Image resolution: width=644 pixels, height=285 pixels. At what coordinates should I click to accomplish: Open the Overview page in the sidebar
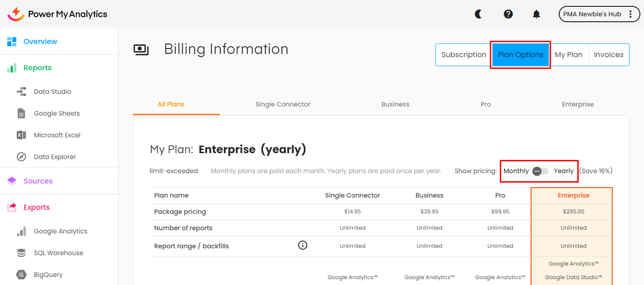click(x=40, y=42)
